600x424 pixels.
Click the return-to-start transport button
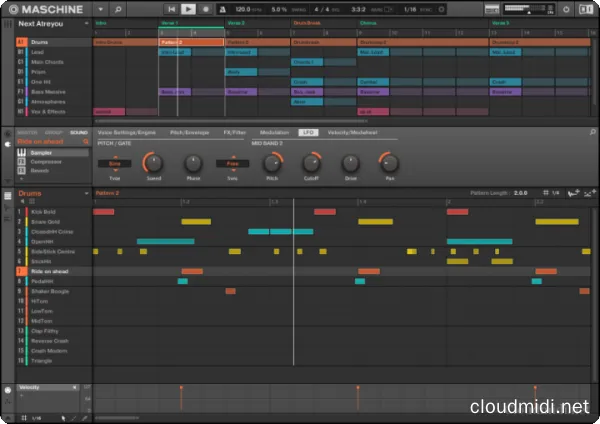click(x=171, y=9)
